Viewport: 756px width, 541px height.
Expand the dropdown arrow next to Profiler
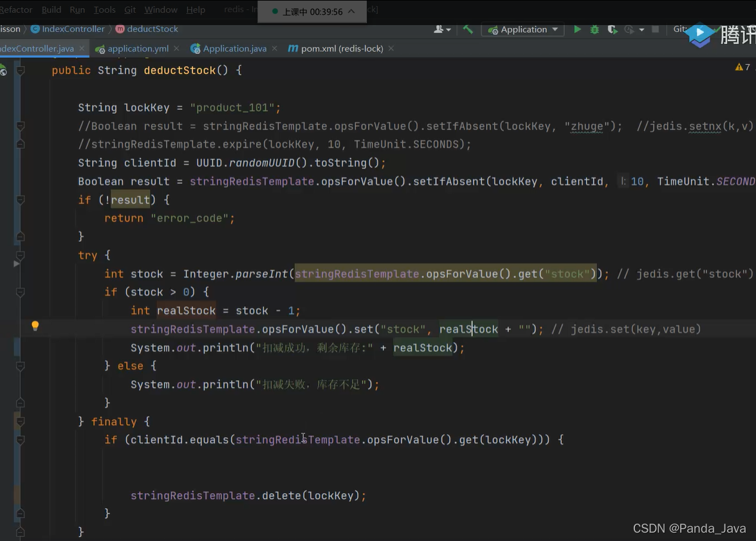641,30
